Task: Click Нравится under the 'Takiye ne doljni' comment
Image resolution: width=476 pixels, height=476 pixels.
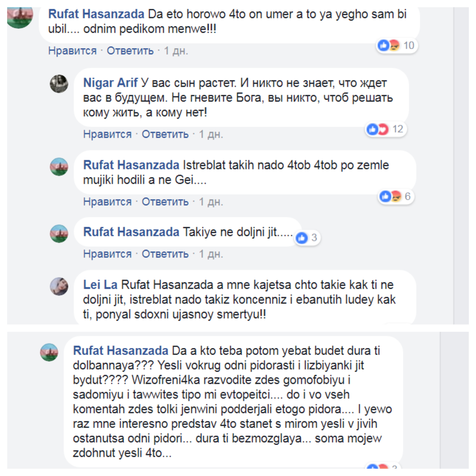Action: (107, 254)
